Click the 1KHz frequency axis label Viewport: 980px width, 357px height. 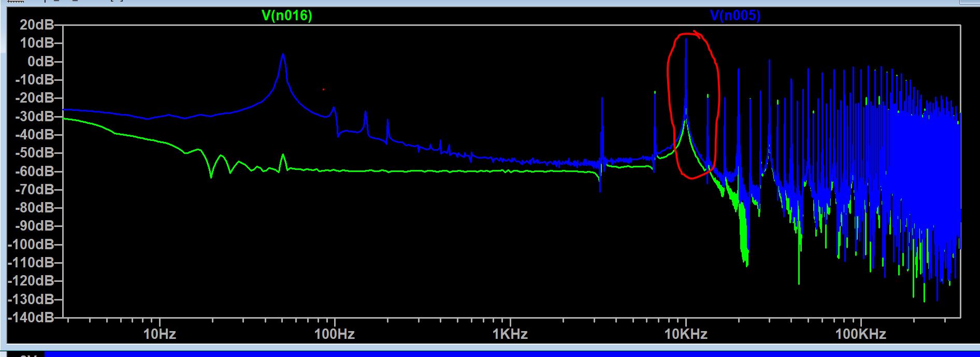tap(511, 334)
